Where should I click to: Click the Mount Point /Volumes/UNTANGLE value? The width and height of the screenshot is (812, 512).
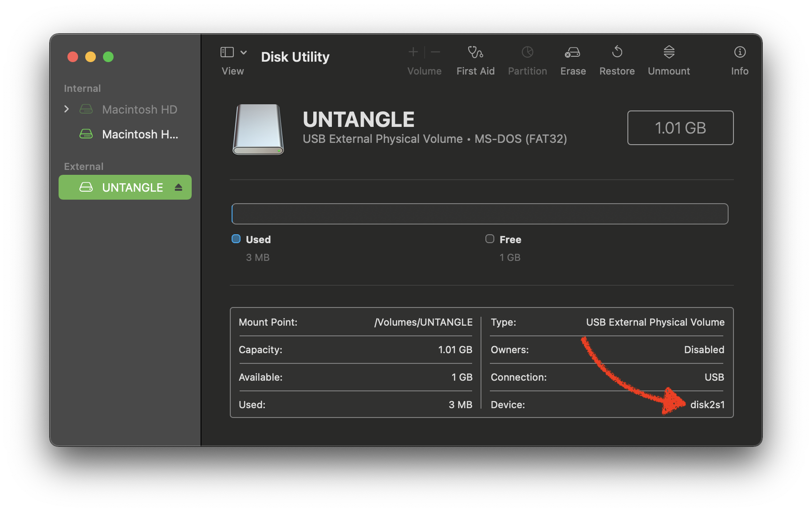(423, 322)
